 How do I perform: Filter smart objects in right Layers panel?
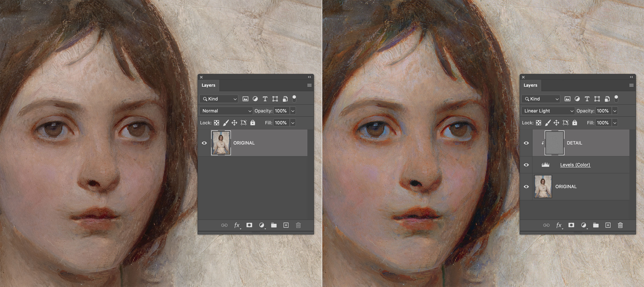click(607, 99)
